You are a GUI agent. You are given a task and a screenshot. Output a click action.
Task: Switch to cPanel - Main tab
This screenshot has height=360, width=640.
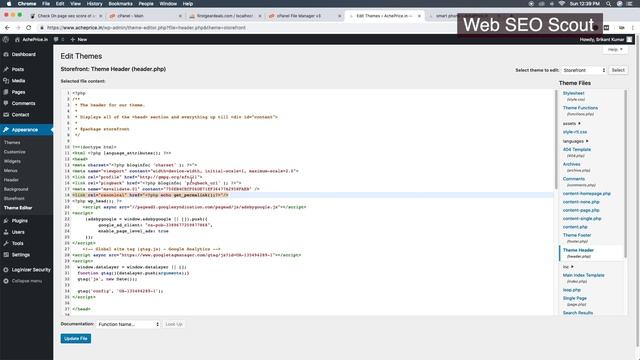click(x=144, y=16)
